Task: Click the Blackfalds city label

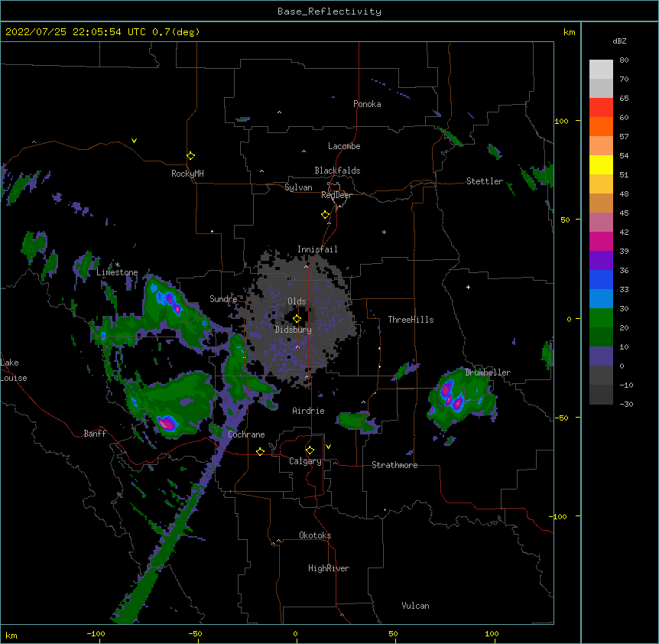Action: (337, 171)
